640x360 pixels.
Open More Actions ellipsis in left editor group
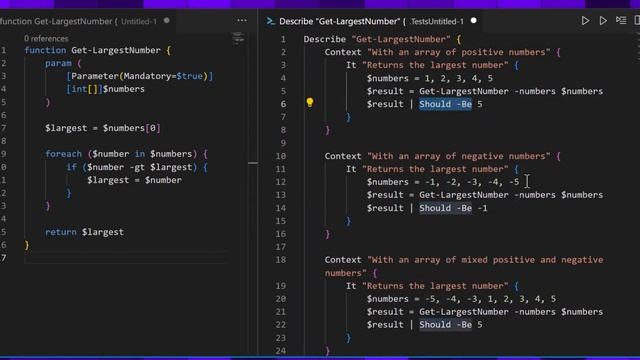[242, 20]
